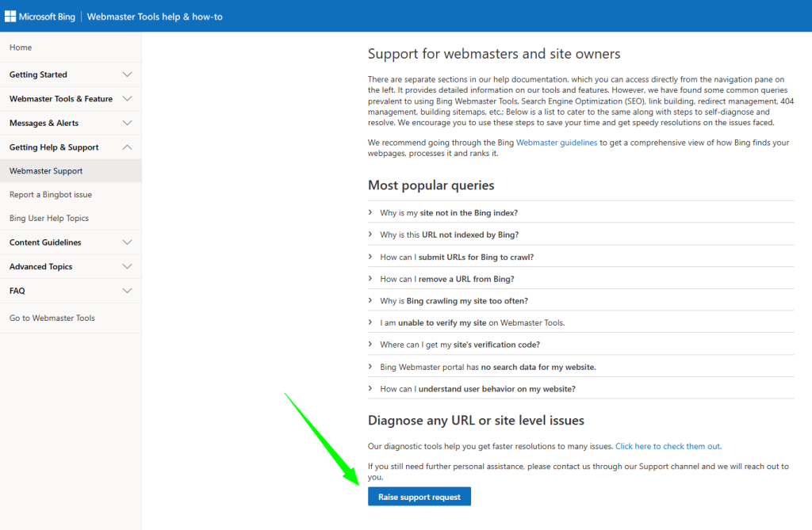Go to Webmaster Tools link
812x530 pixels.
tap(52, 318)
